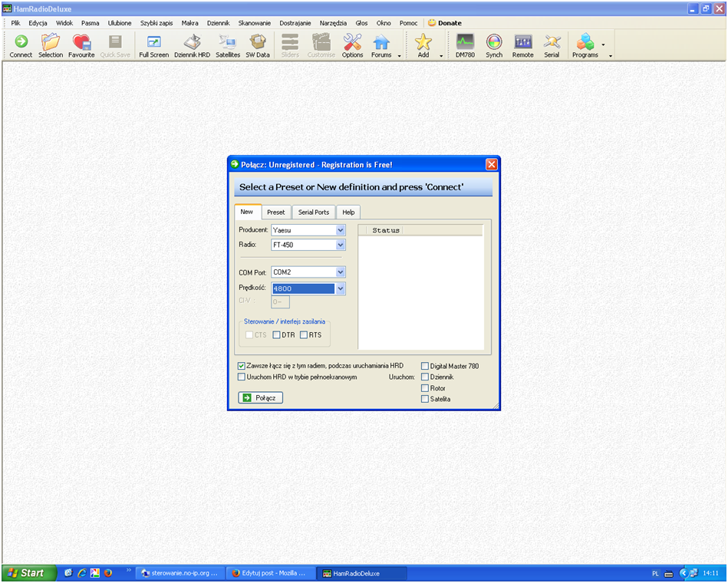728x583 pixels.
Task: Open the Options tools icon
Action: pyautogui.click(x=352, y=46)
